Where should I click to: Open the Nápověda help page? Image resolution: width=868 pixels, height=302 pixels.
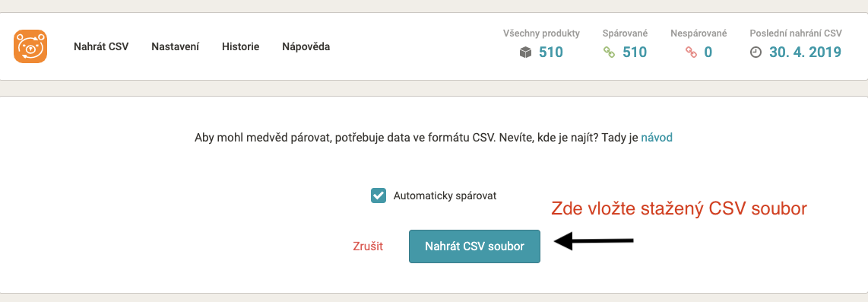point(306,46)
